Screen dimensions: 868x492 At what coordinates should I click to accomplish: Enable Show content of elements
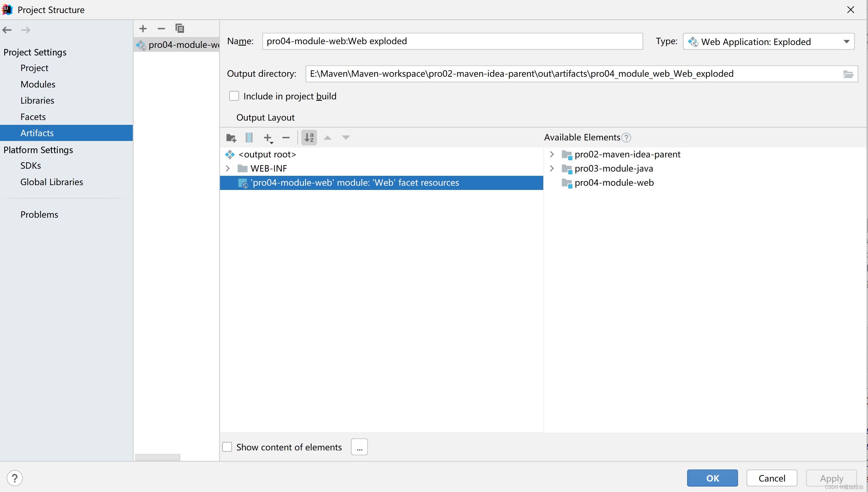pos(227,447)
